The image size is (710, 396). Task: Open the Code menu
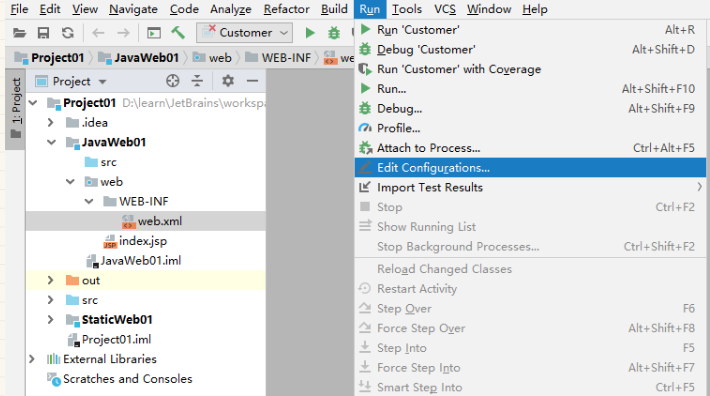[x=184, y=9]
